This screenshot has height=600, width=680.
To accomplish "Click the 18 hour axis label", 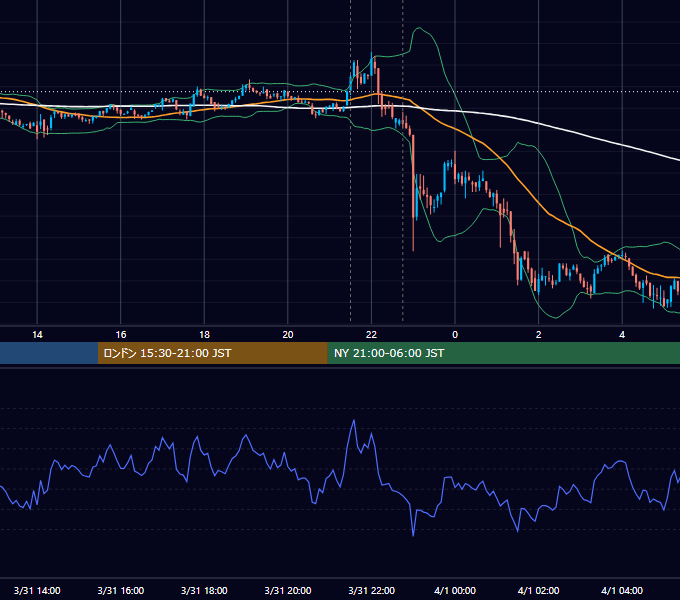I will (x=204, y=335).
